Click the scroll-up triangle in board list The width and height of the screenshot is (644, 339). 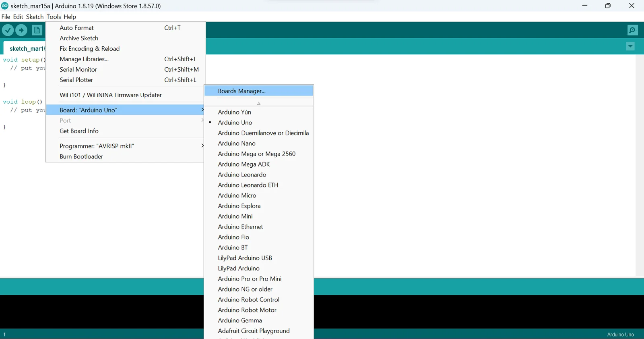[x=259, y=103]
